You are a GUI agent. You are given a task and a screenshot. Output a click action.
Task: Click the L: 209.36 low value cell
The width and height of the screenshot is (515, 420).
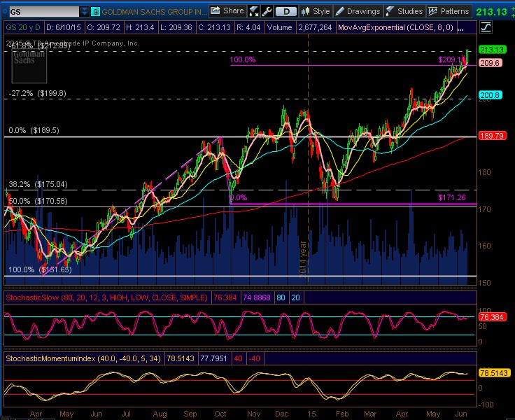pos(176,27)
